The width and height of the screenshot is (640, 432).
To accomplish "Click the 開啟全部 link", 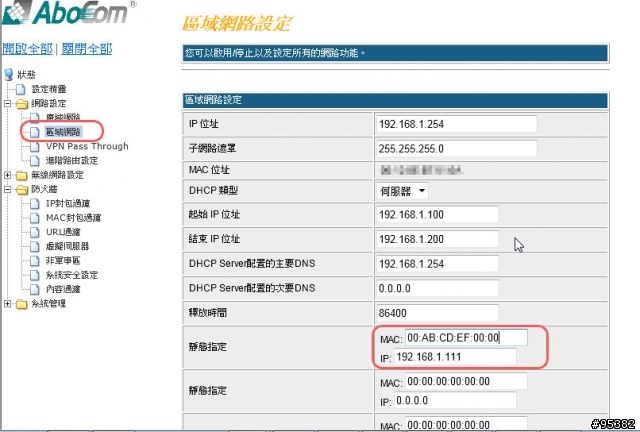I will [27, 49].
